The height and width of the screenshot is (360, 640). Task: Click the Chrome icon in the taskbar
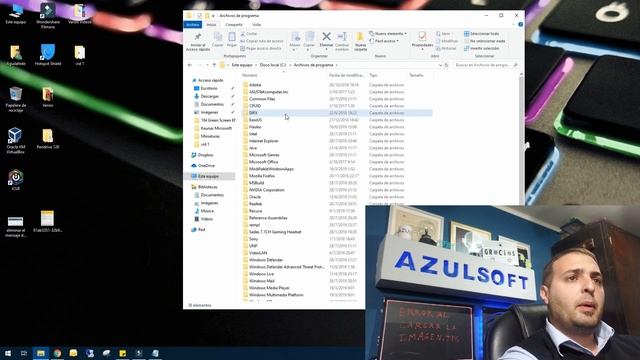tap(57, 353)
